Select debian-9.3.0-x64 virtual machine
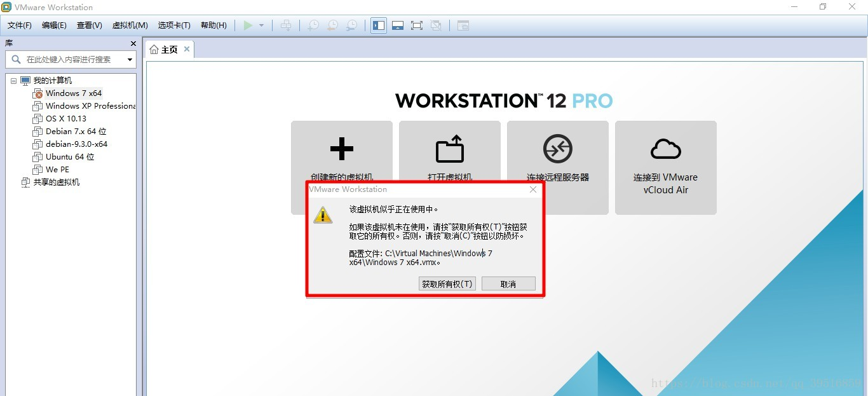 click(77, 144)
